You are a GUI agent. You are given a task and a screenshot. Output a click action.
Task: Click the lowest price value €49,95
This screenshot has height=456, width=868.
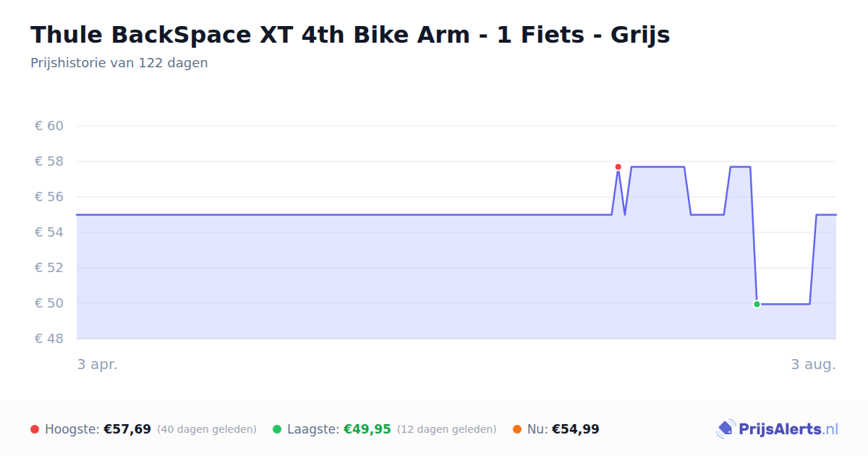367,429
